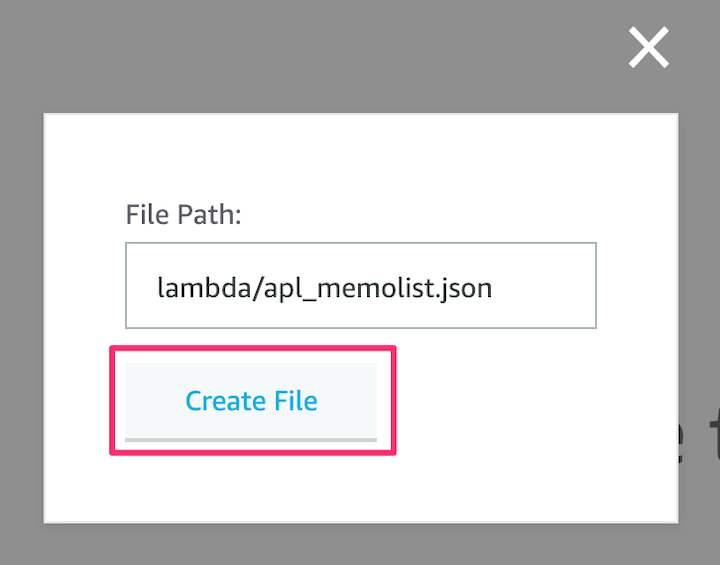Click dimmed background below the dialog
This screenshot has height=565, width=720.
tap(360, 545)
